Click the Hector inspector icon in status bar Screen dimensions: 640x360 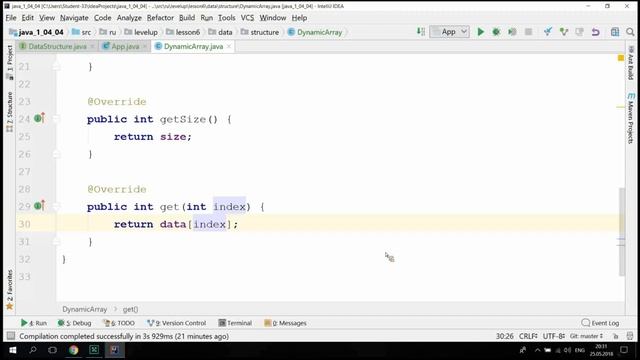(x=630, y=336)
